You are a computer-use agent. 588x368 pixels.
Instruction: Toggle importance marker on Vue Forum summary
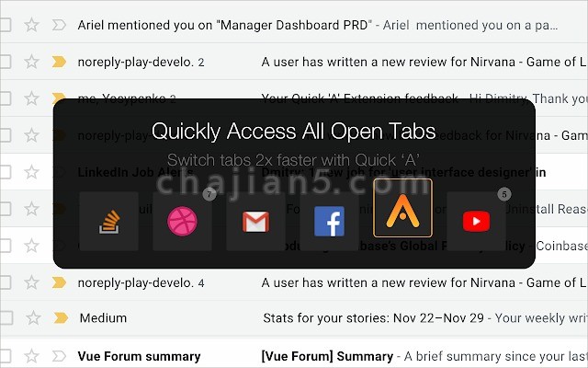(x=59, y=356)
